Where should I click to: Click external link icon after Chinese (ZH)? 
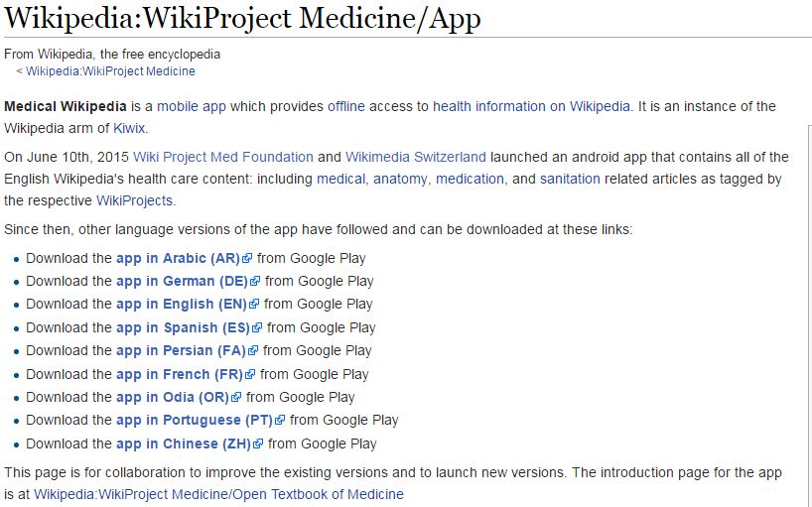coord(258,444)
